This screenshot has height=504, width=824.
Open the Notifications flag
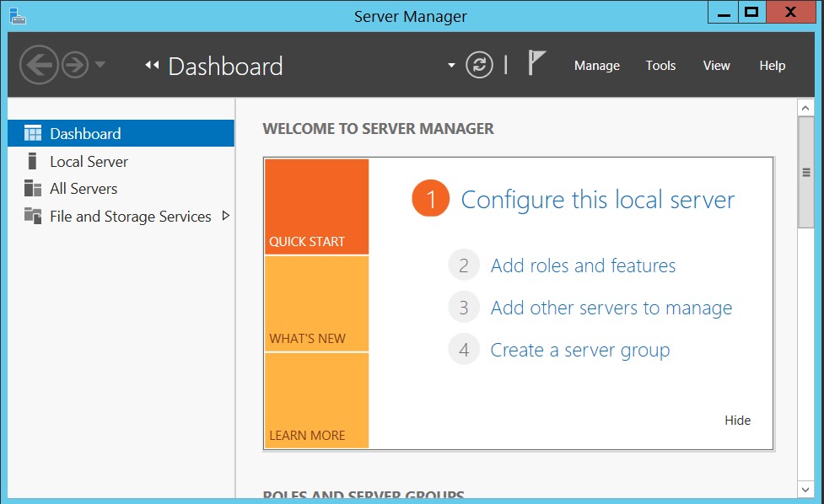tap(536, 62)
